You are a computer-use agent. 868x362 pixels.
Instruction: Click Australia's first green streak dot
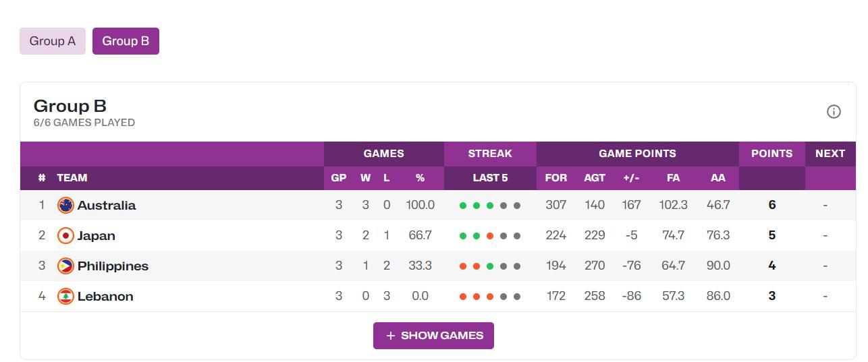pyautogui.click(x=463, y=206)
